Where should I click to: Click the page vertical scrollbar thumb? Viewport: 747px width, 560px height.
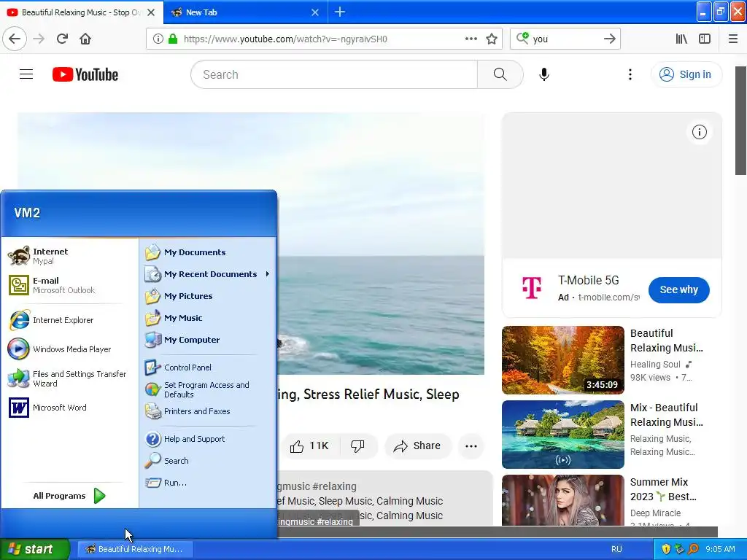(741, 120)
